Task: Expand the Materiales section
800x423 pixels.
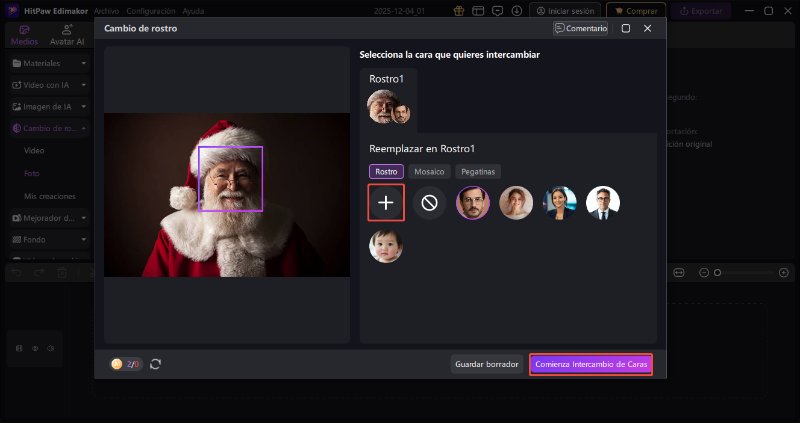Action: (x=49, y=63)
